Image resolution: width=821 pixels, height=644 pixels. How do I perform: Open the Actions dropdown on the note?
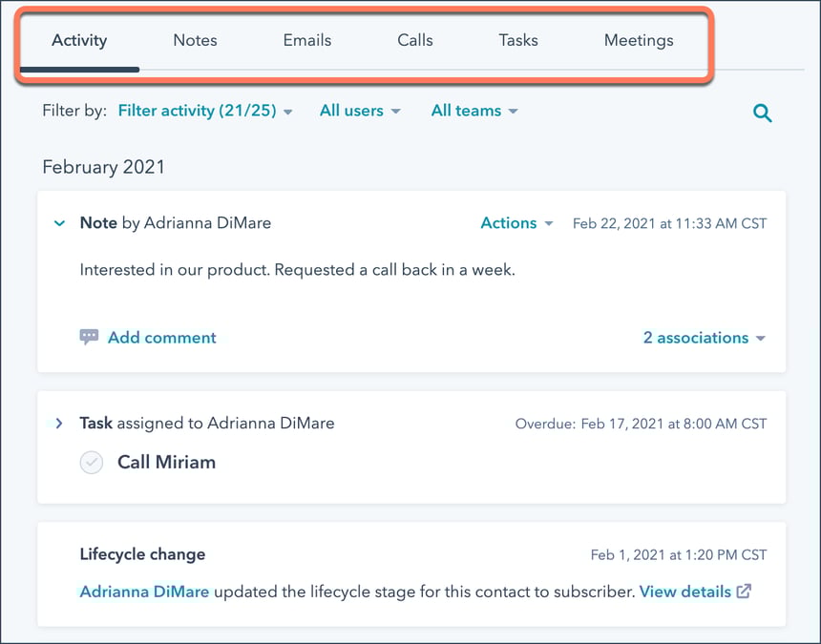(x=516, y=223)
